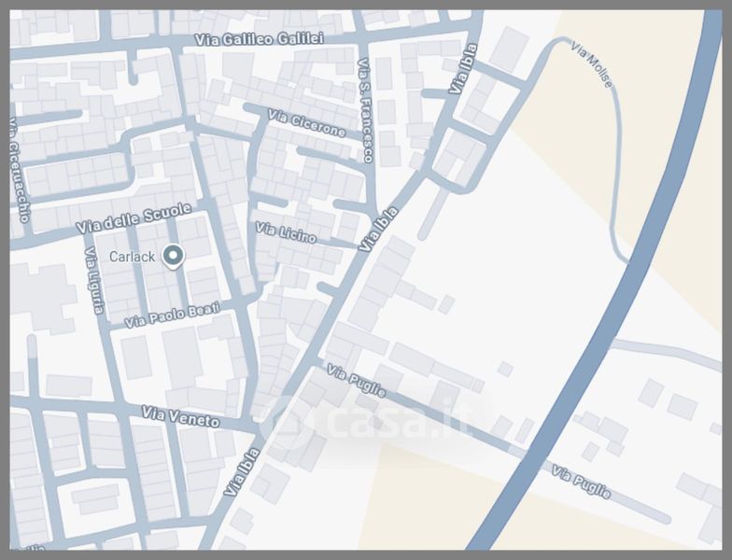Click the Via Ibla label beside Via Licino
Image resolution: width=732 pixels, height=560 pixels.
(x=379, y=228)
